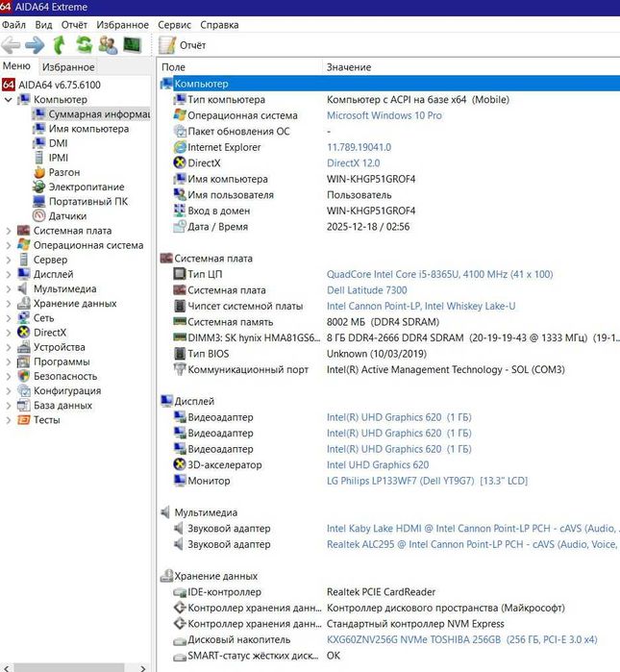Image resolution: width=620 pixels, height=672 pixels.
Task: Expand the Мультимедиа tree node
Action: tap(8, 288)
